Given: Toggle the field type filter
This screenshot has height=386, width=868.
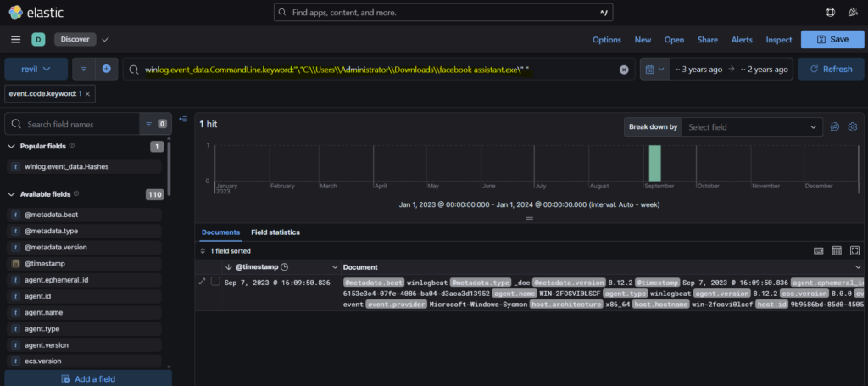Looking at the screenshot, I should [155, 124].
